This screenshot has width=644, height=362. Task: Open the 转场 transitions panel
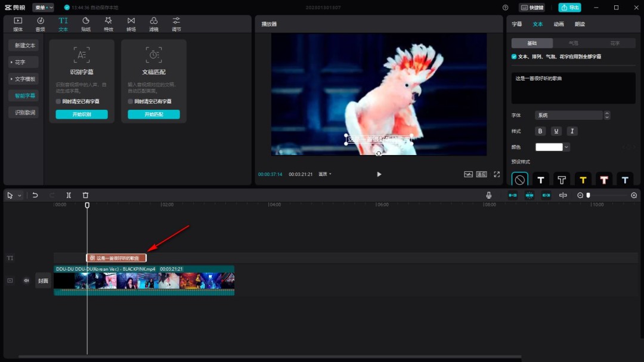pos(131,23)
